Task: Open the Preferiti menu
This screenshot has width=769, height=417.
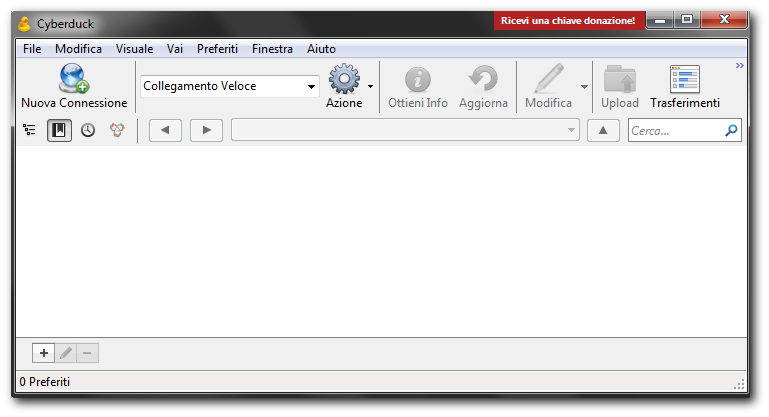Action: [x=217, y=49]
